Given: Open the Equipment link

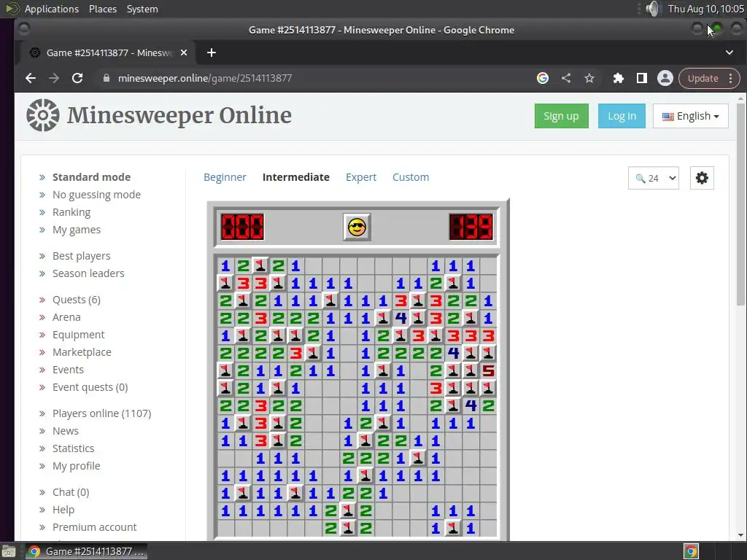Looking at the screenshot, I should (x=78, y=335).
